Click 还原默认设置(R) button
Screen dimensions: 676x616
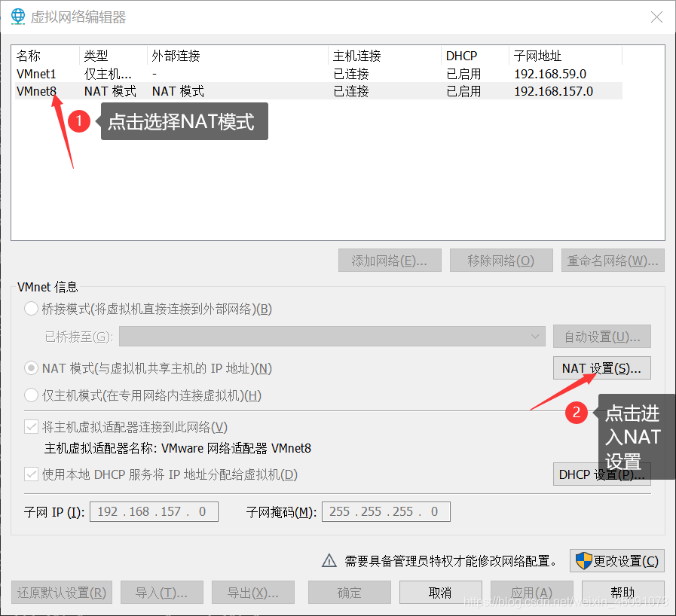point(62,593)
